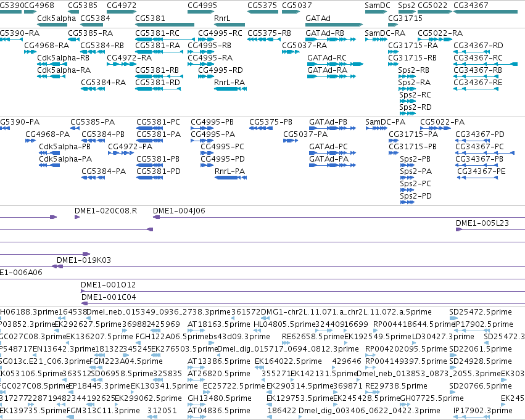Click the EK164022.5prime EST
525x420 pixels.
tap(260, 368)
